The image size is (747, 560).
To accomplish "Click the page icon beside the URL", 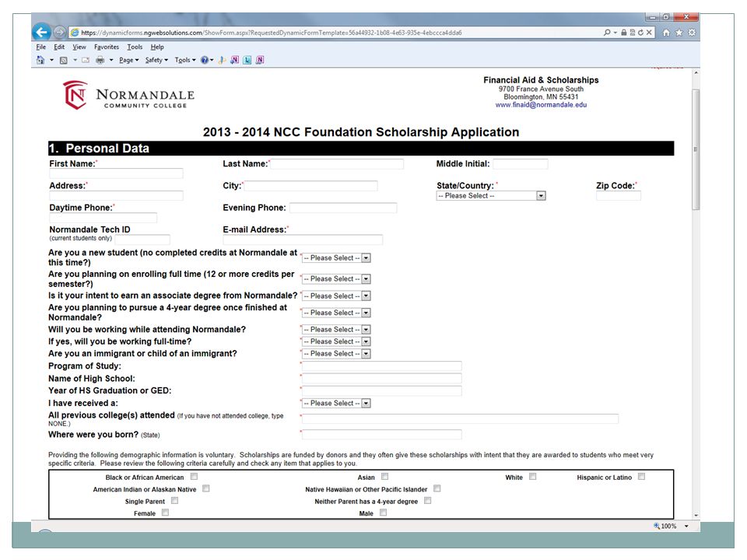I will (x=75, y=33).
